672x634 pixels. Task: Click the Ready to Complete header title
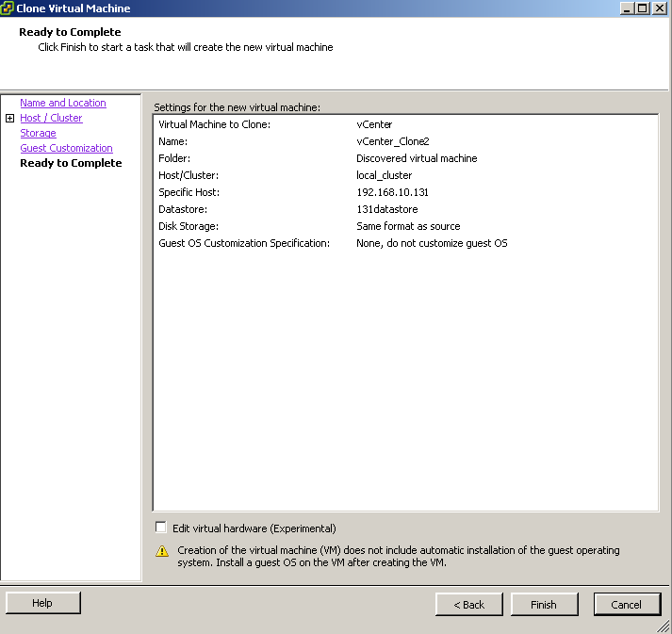70,32
